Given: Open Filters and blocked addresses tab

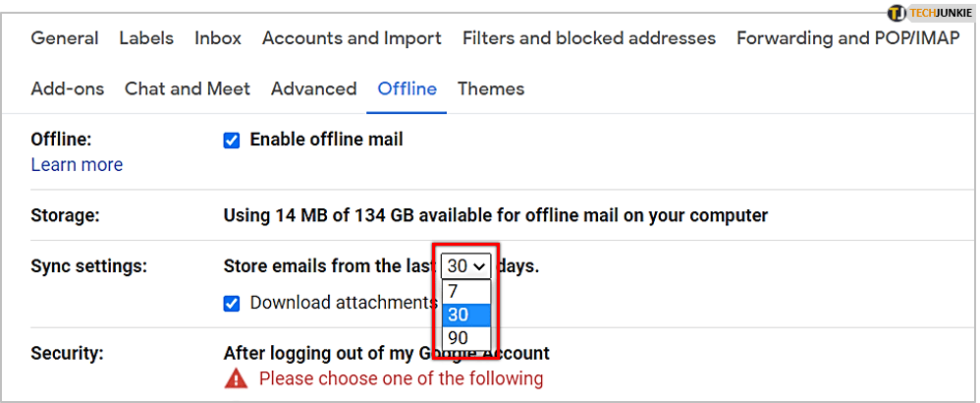Looking at the screenshot, I should coord(588,38).
